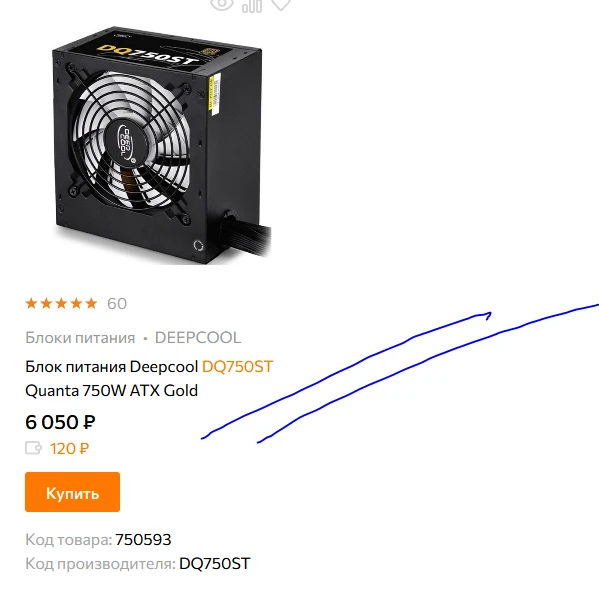Viewport: 599px width, 608px height.
Task: Open the DEEPCOOL brand link
Action: (x=198, y=338)
